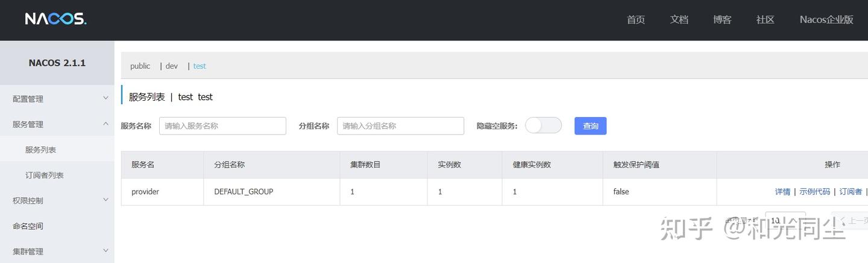
Task: Open Nacos企业版 in the top navigation
Action: coord(826,19)
